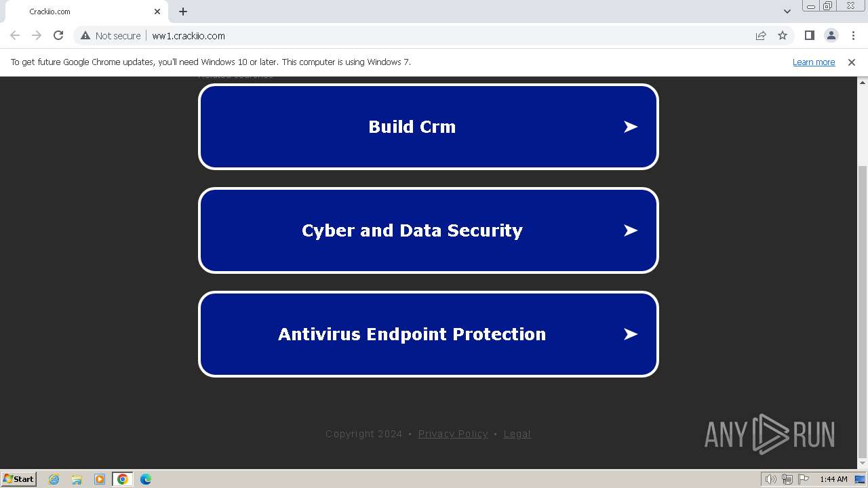Open the network tray icon
Viewport: 868px width, 488px height.
point(787,479)
